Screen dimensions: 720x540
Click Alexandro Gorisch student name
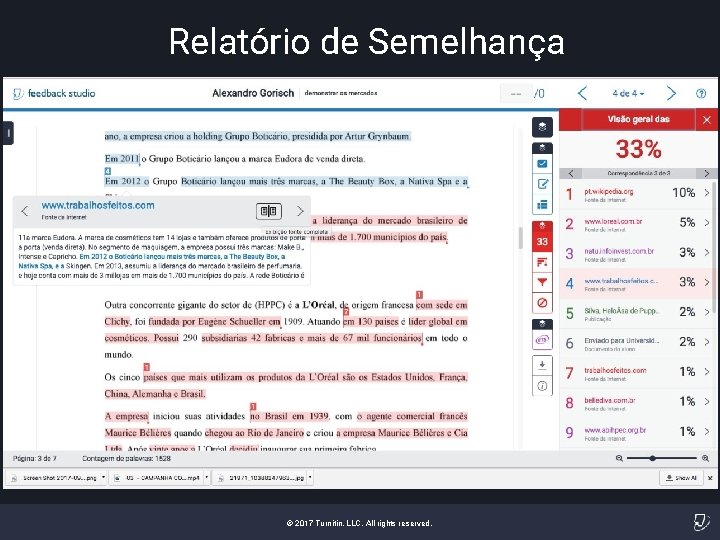pyautogui.click(x=253, y=93)
